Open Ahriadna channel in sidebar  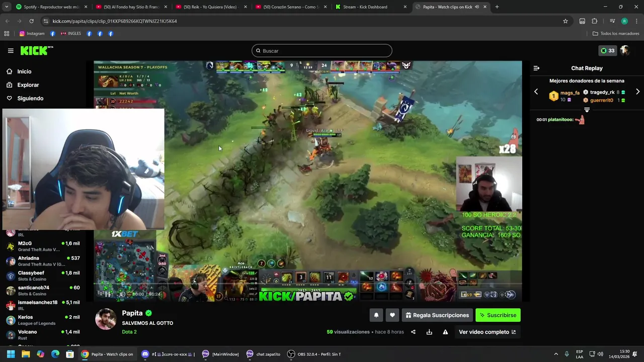[x=43, y=261]
